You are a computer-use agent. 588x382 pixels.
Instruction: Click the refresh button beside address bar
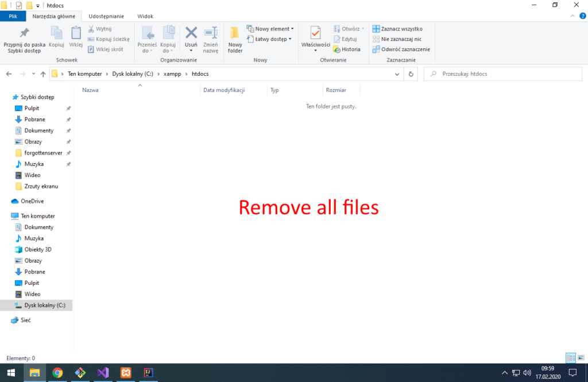[411, 74]
